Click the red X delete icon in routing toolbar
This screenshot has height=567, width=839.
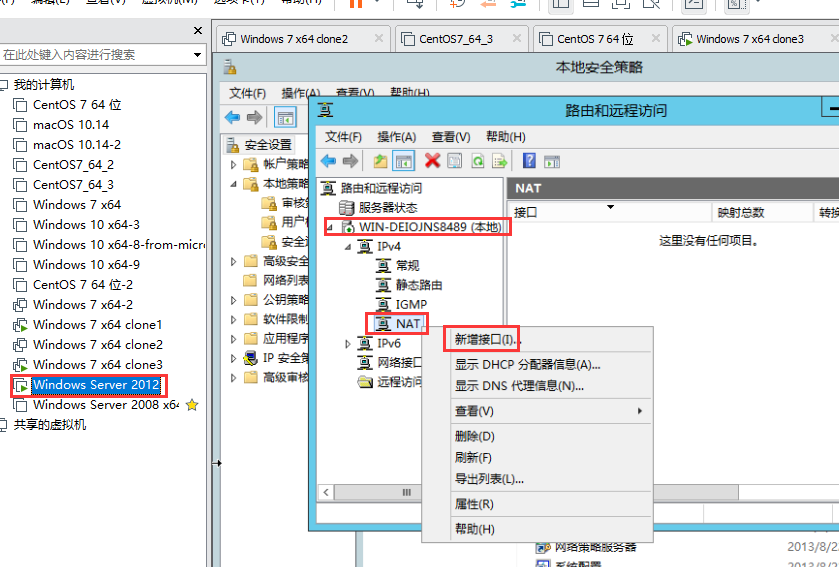click(432, 160)
